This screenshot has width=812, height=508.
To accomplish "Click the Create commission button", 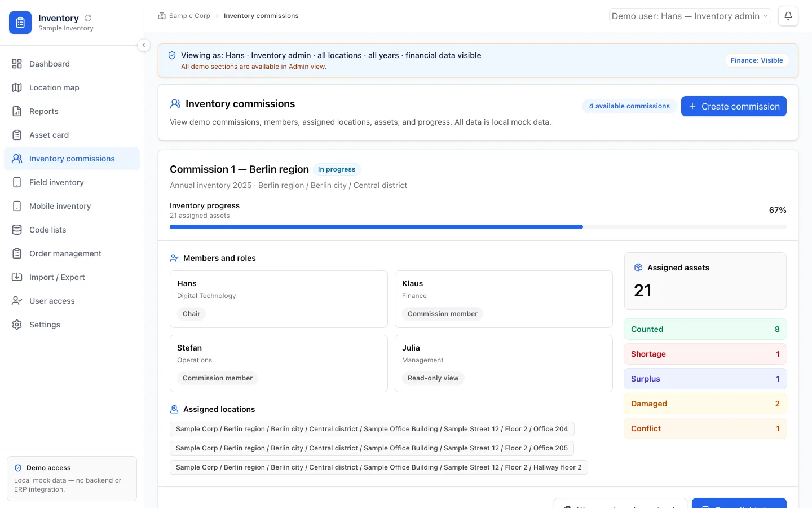I will pyautogui.click(x=734, y=106).
